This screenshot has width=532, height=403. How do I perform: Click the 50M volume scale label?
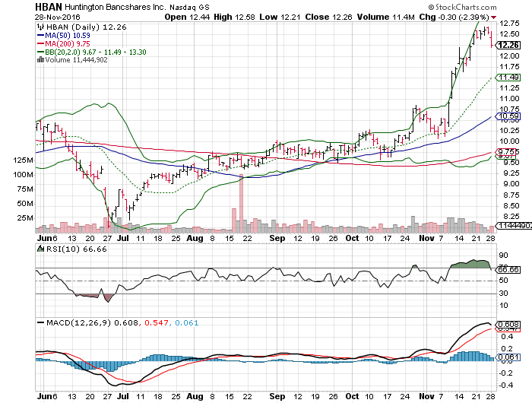click(x=25, y=203)
